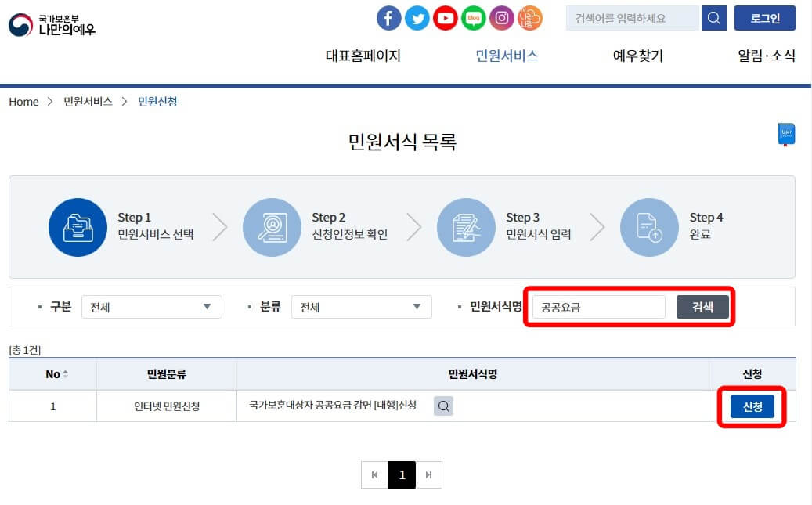Click the Step 1 민원서비스 선택 icon
Viewport: 812px width, 505px height.
[78, 227]
